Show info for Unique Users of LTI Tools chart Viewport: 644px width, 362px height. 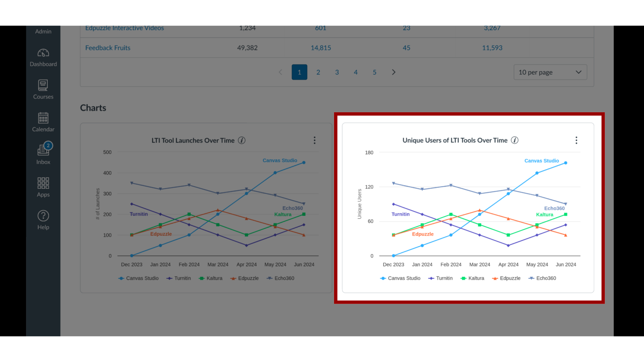(515, 140)
